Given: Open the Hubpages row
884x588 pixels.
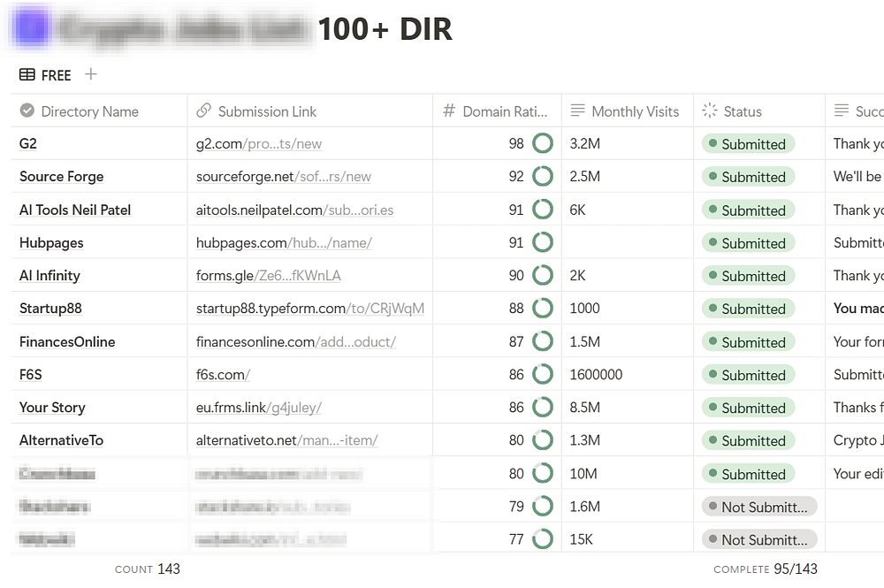Looking at the screenshot, I should (x=51, y=243).
